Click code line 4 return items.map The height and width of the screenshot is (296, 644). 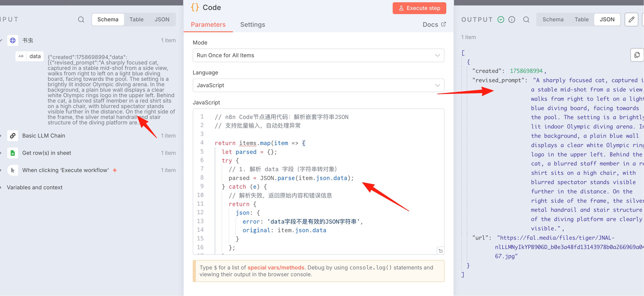260,143
